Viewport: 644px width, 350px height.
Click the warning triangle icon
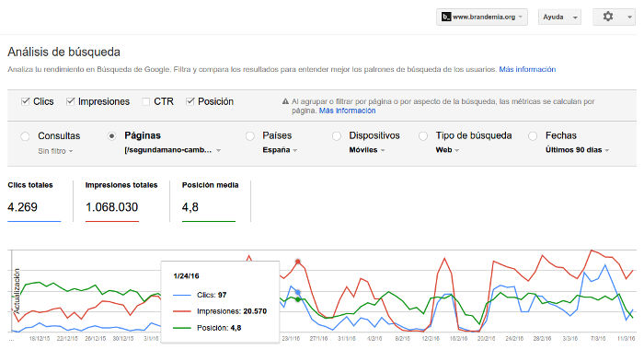click(285, 101)
